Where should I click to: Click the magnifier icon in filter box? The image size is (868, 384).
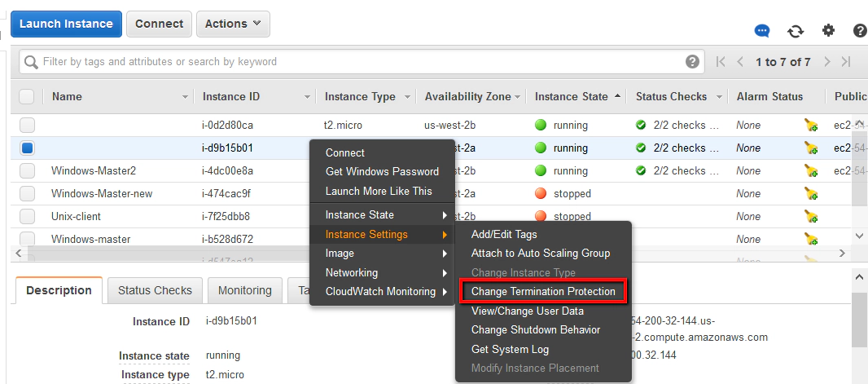pyautogui.click(x=31, y=61)
